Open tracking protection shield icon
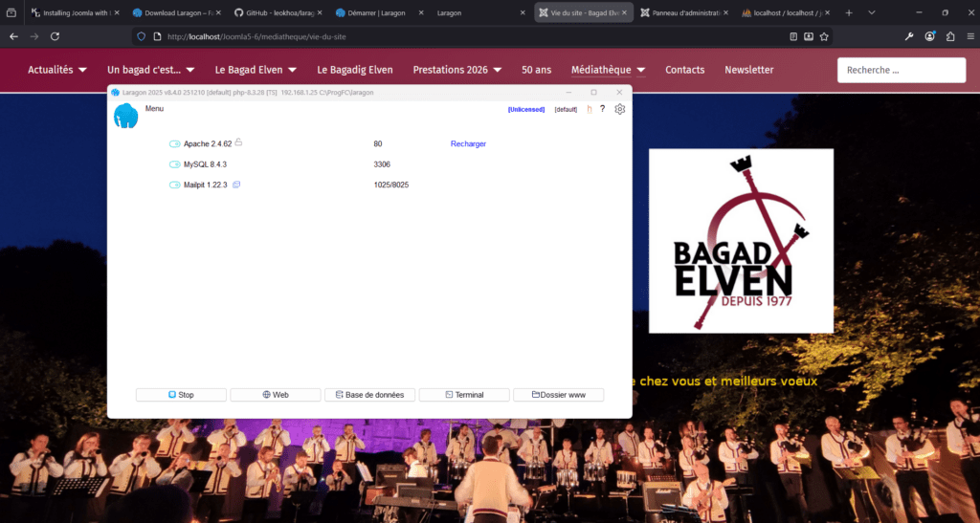 click(x=142, y=37)
